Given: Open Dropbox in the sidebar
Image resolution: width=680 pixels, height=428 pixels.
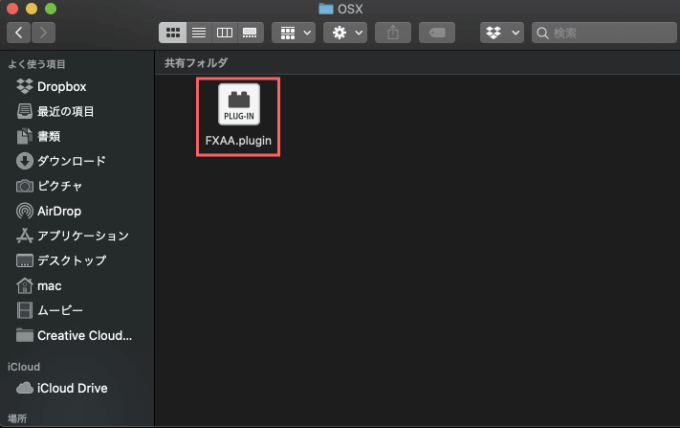Looking at the screenshot, I should click(x=77, y=87).
